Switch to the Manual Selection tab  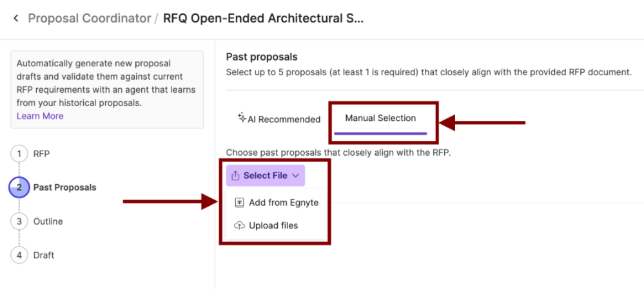[380, 118]
